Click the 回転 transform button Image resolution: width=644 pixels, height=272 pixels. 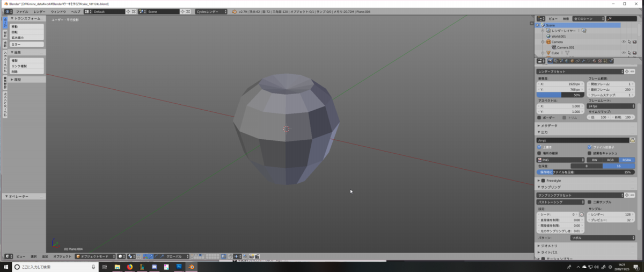click(27, 32)
